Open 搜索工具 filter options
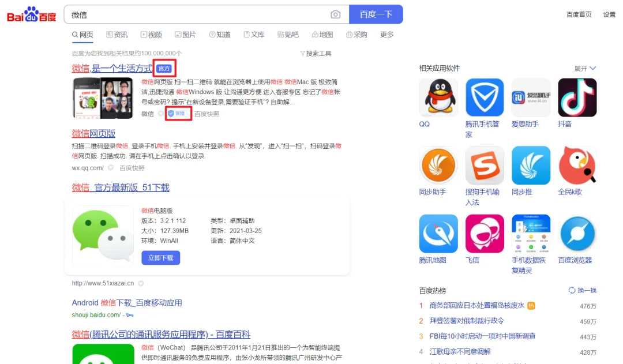This screenshot has height=364, width=623. (x=316, y=53)
